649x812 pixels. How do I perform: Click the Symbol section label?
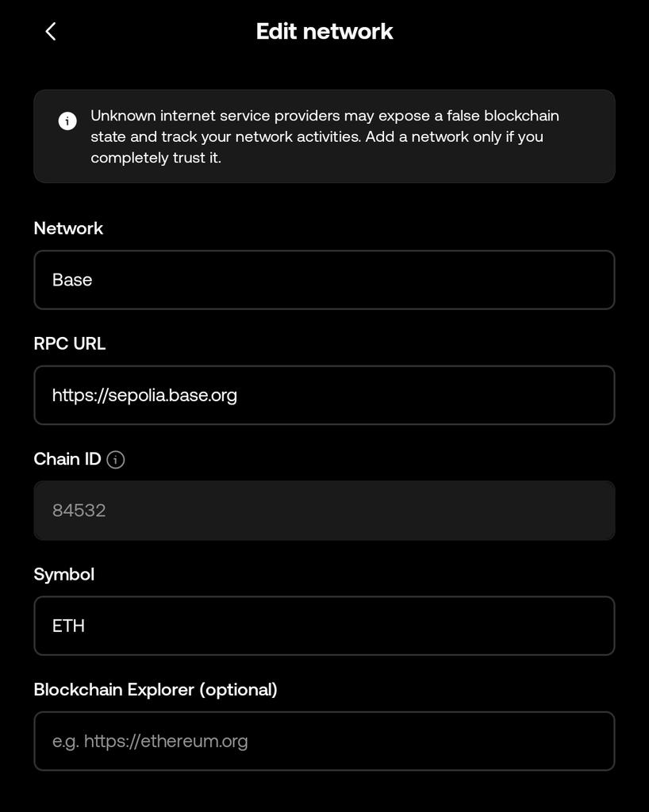(x=63, y=574)
